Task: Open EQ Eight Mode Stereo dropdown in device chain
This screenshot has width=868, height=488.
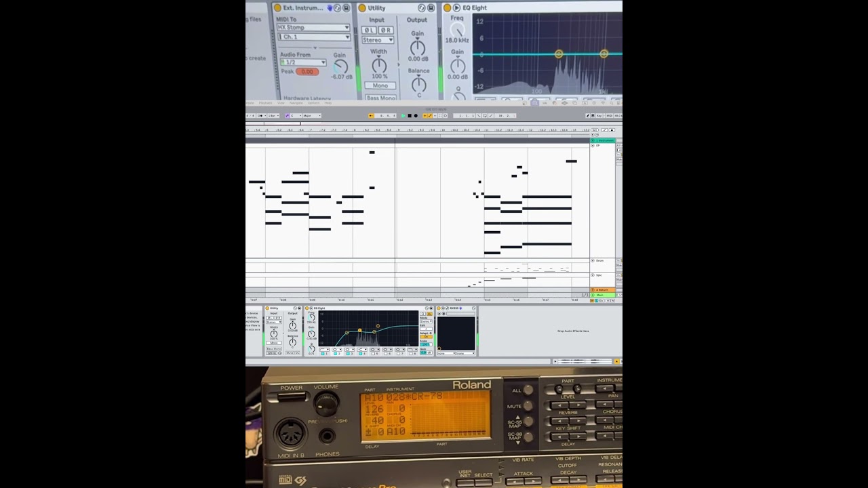Action: [426, 320]
